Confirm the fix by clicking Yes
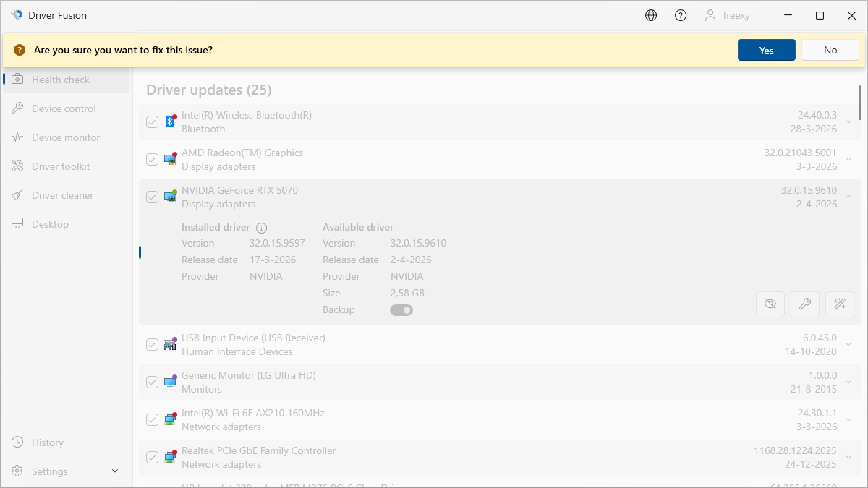Viewport: 868px width, 488px height. point(766,50)
